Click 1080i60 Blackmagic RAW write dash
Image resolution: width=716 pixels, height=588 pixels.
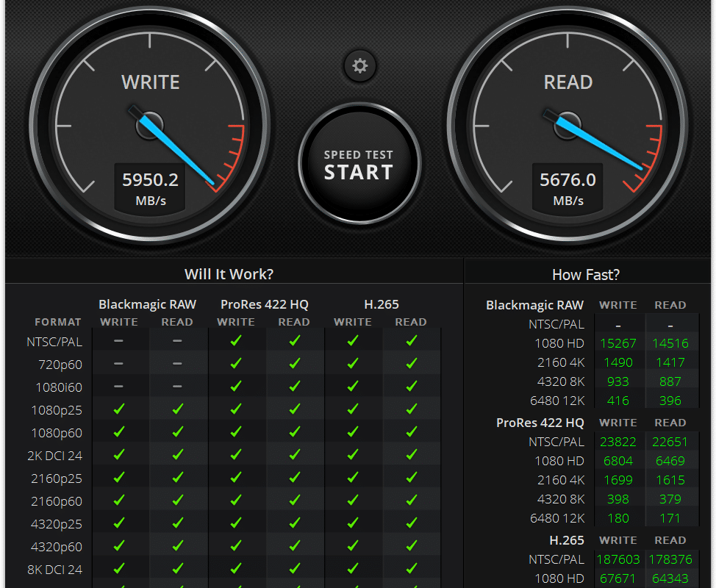pos(119,387)
